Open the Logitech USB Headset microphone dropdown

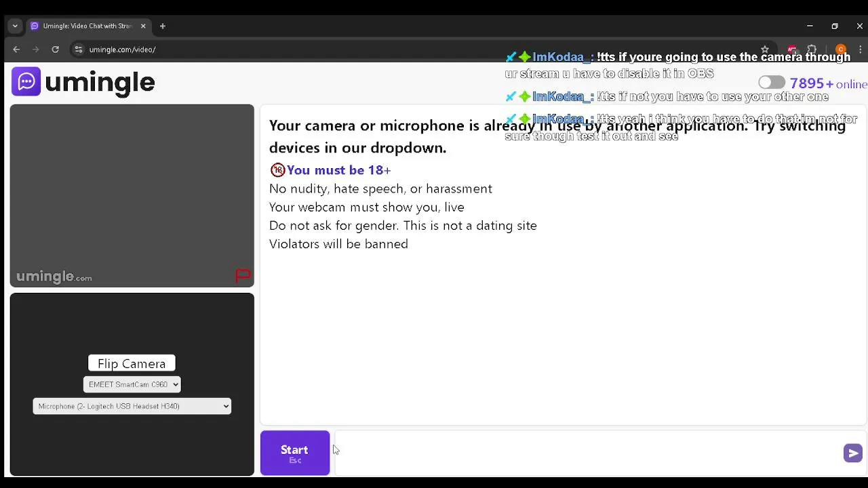point(132,406)
